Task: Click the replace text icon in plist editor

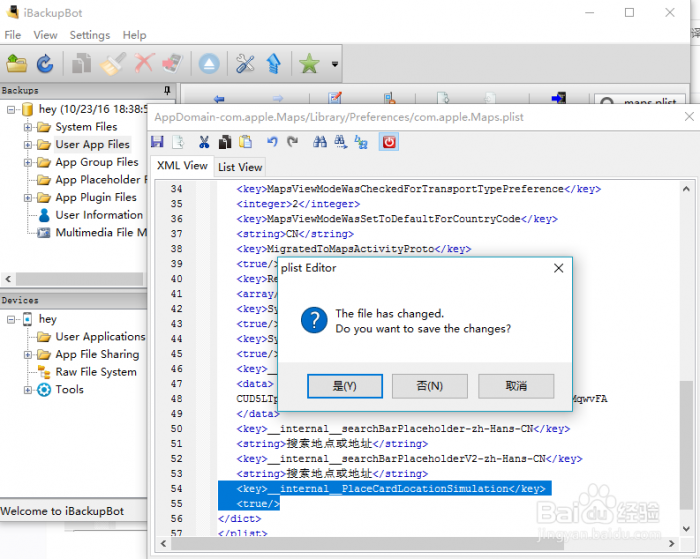Action: click(x=361, y=142)
